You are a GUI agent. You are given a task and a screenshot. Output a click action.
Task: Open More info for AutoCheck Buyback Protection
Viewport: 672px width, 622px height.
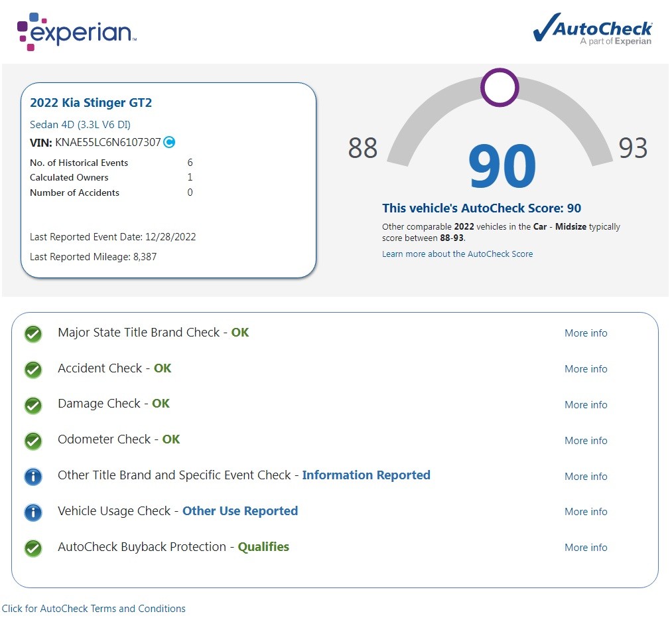[x=585, y=548]
